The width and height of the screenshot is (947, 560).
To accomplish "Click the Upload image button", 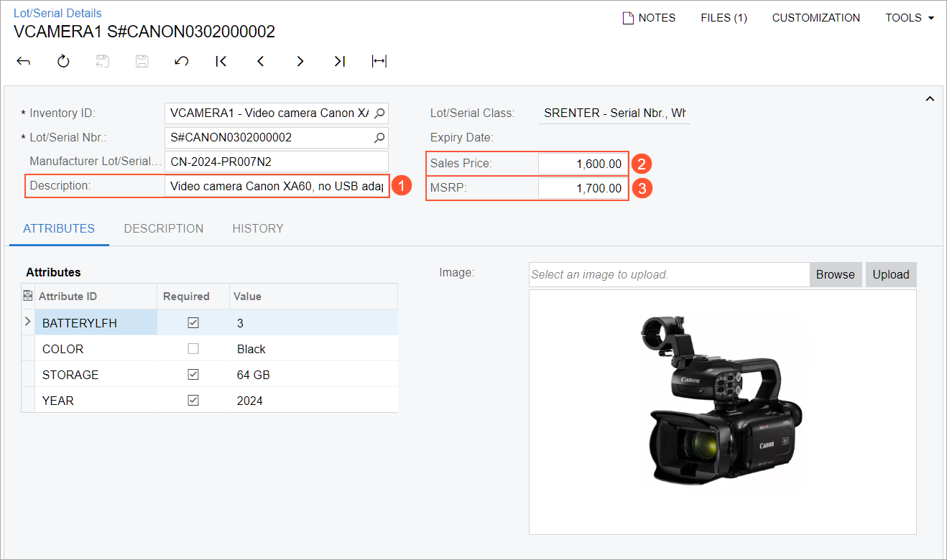I will point(891,274).
